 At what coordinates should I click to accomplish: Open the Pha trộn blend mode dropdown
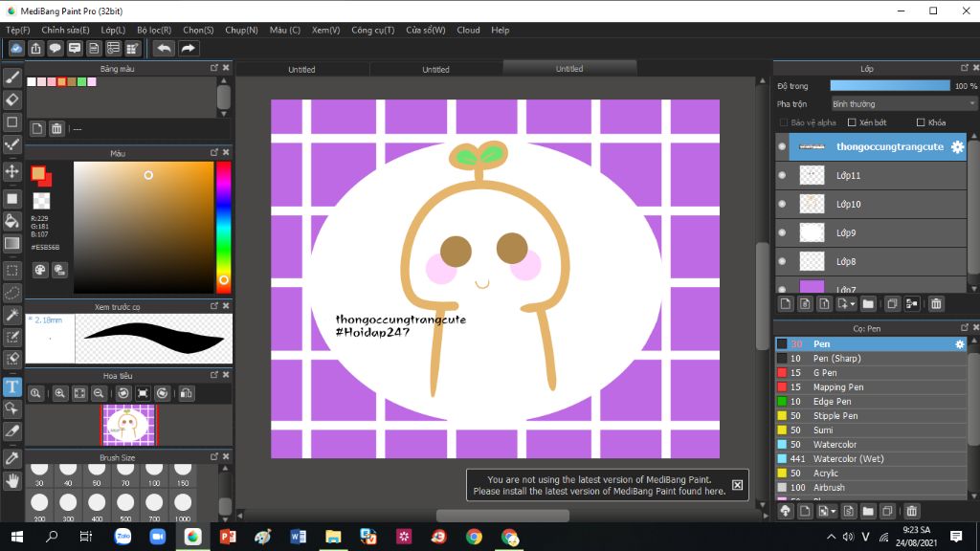(902, 103)
